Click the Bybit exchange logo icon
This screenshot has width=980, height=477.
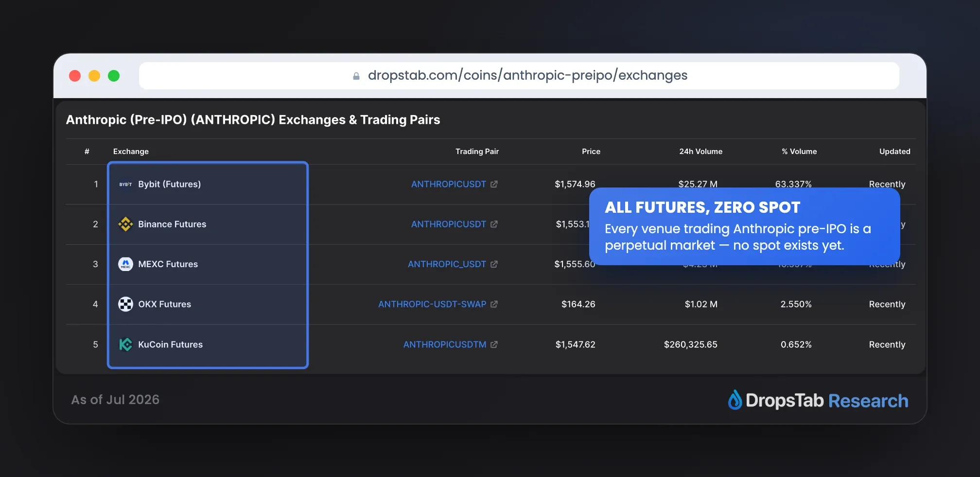coord(125,184)
